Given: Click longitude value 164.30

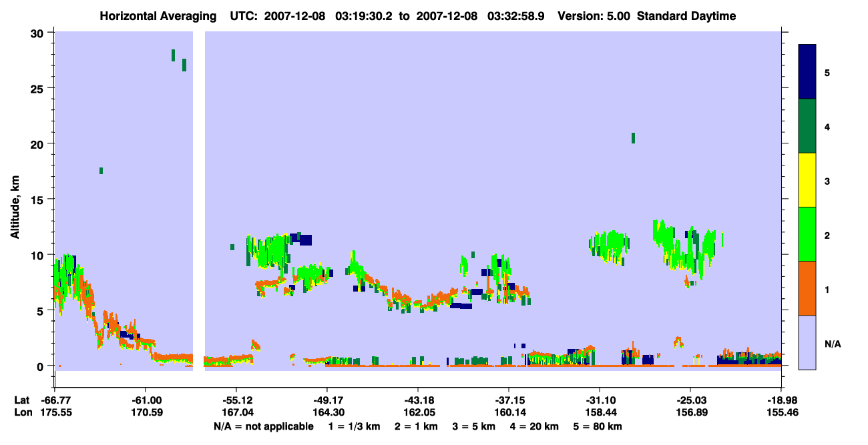Looking at the screenshot, I should coord(327,412).
